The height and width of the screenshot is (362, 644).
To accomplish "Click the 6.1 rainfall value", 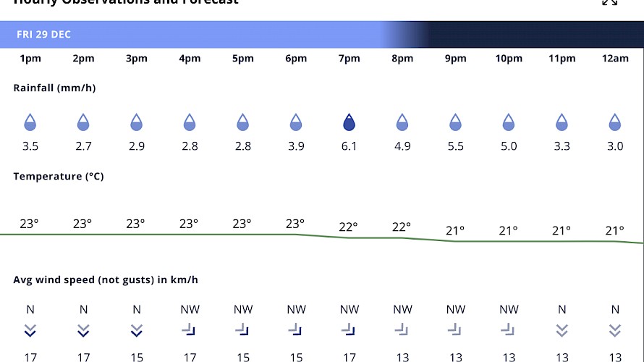I will click(349, 146).
